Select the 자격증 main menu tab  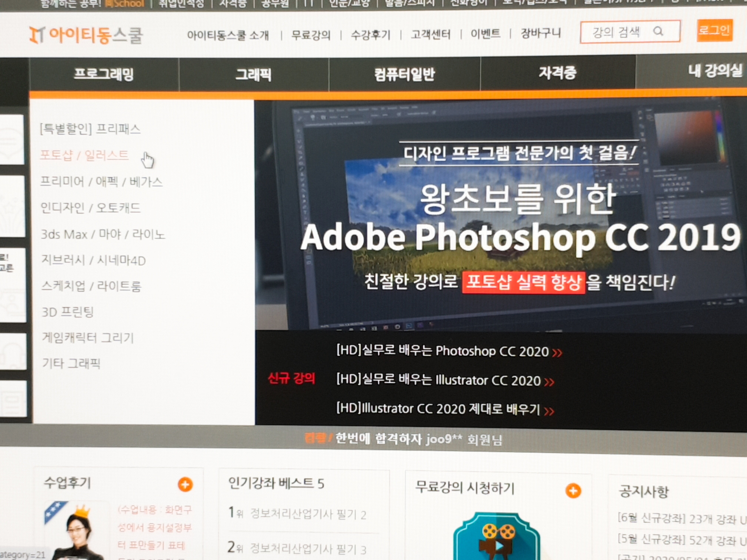(557, 73)
